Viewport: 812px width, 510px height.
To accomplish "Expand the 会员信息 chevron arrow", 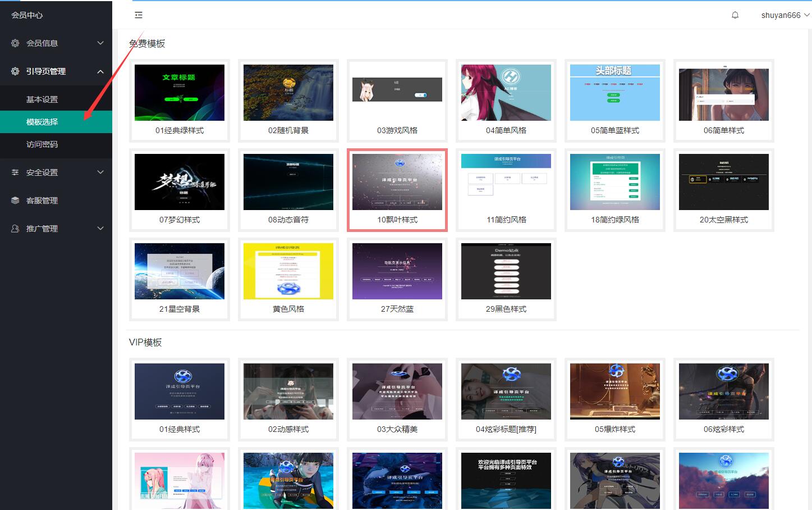I will 100,43.
